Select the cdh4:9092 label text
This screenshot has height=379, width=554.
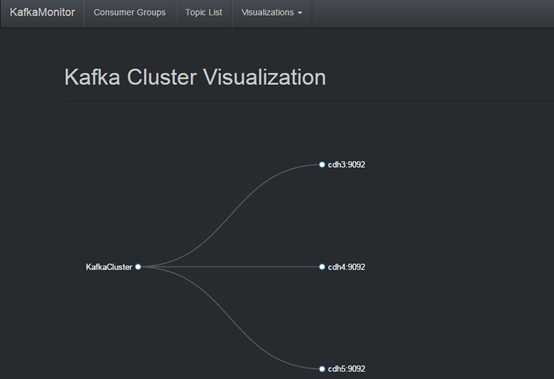pyautogui.click(x=346, y=267)
